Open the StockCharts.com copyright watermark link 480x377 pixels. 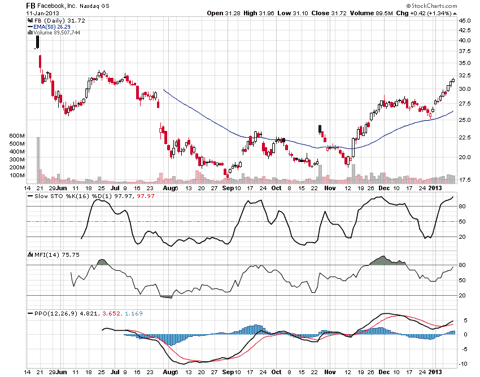tap(431, 6)
